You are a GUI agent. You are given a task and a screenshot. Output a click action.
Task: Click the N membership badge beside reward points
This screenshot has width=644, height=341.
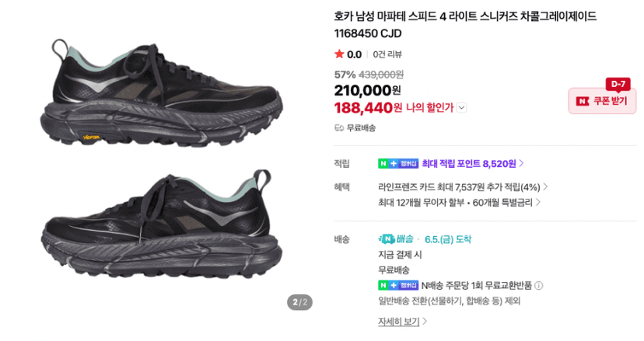tap(398, 163)
